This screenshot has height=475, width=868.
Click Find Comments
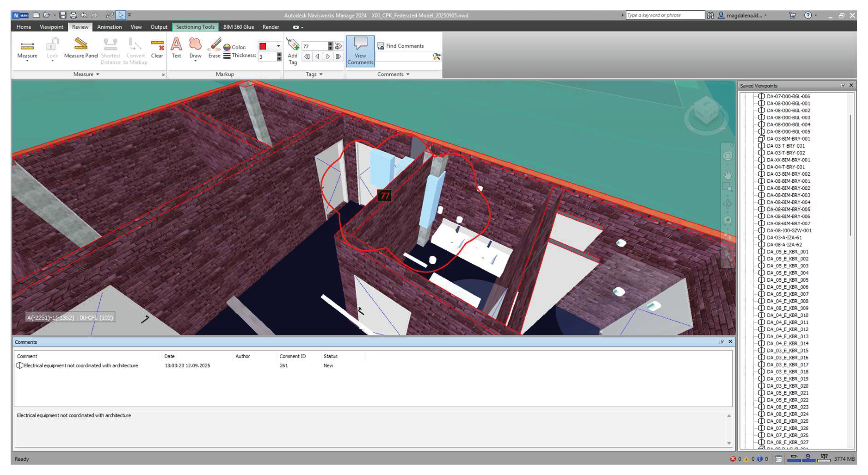tap(400, 46)
